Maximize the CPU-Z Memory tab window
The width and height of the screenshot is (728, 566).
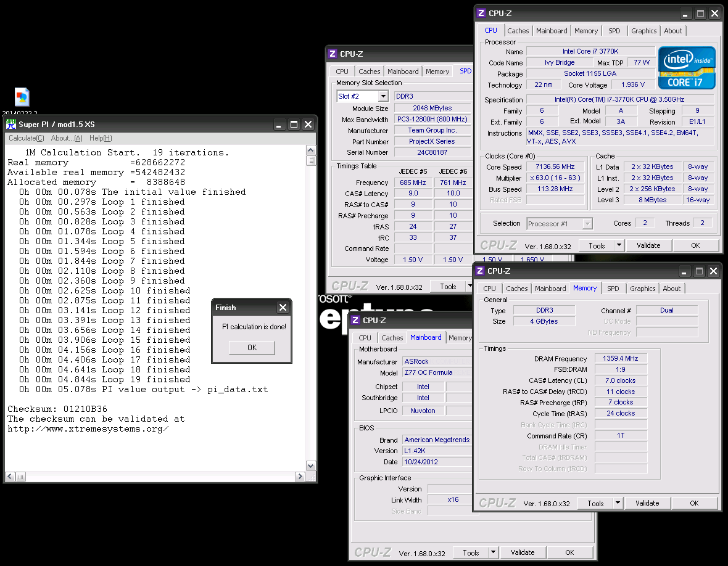[699, 271]
